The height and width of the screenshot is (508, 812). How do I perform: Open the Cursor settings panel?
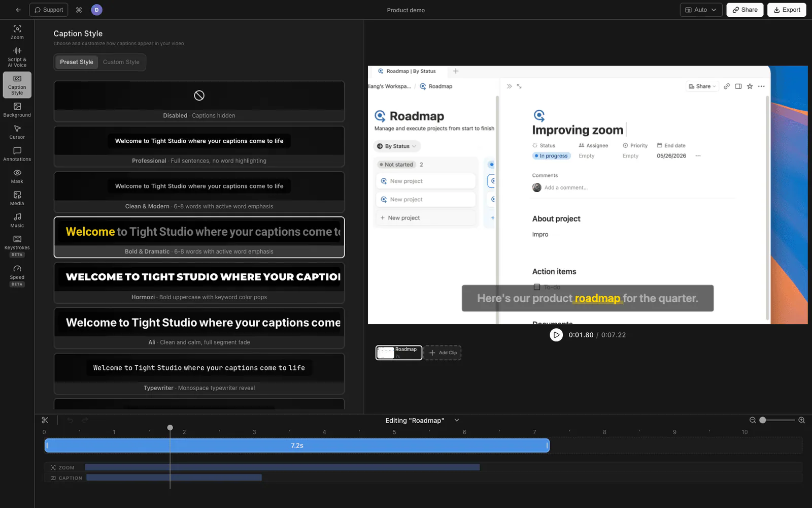coord(17,132)
